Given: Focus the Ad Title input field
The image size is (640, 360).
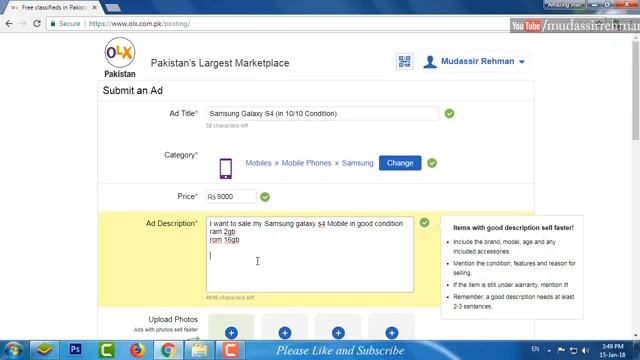Looking at the screenshot, I should 322,113.
